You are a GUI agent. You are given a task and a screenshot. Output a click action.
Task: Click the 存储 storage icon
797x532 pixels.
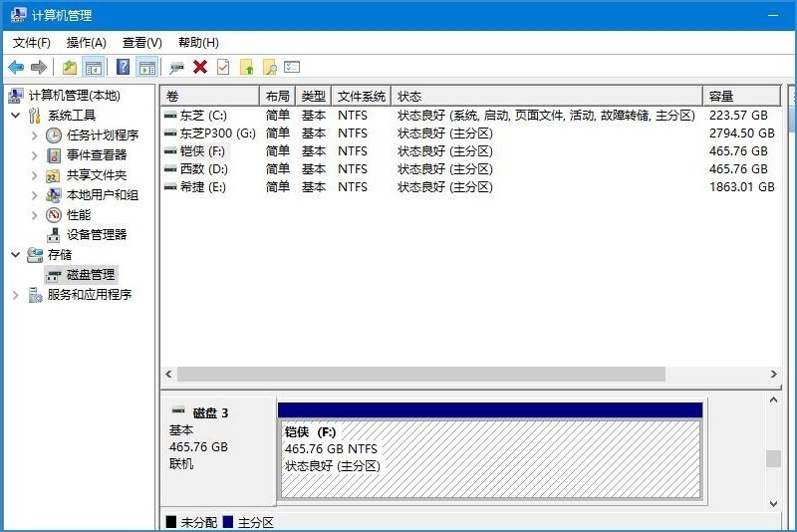tap(35, 255)
